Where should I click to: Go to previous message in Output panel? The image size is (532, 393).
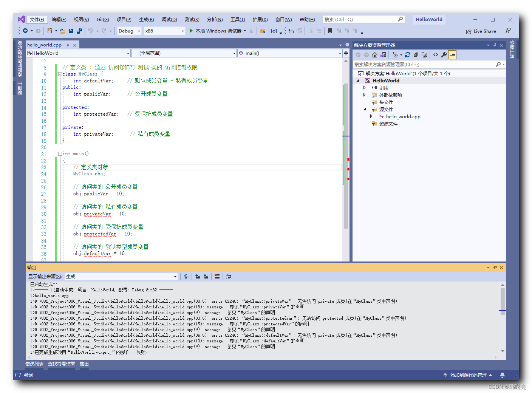[x=198, y=277]
